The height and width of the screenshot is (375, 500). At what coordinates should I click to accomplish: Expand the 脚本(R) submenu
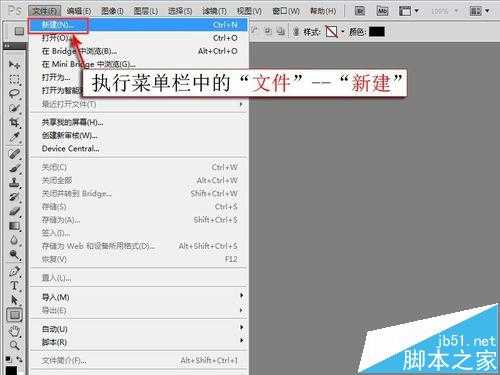coord(241,341)
